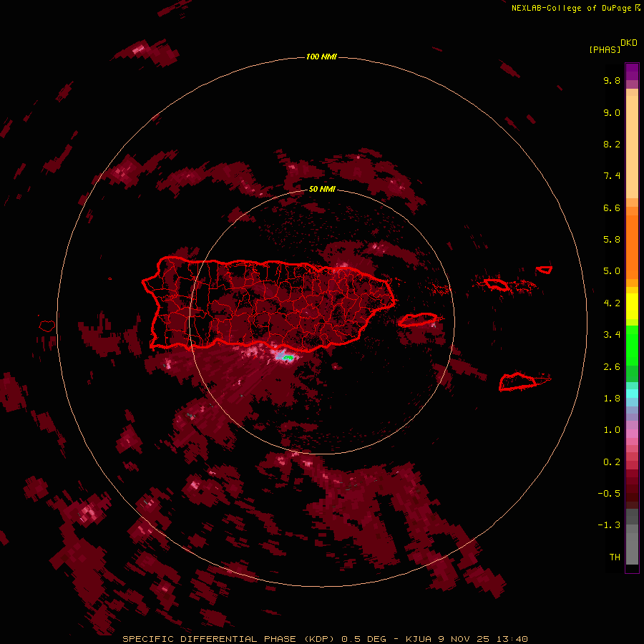This screenshot has width=644, height=644.
Task: Click the 4.2 value on the color scale
Action: tap(612, 303)
